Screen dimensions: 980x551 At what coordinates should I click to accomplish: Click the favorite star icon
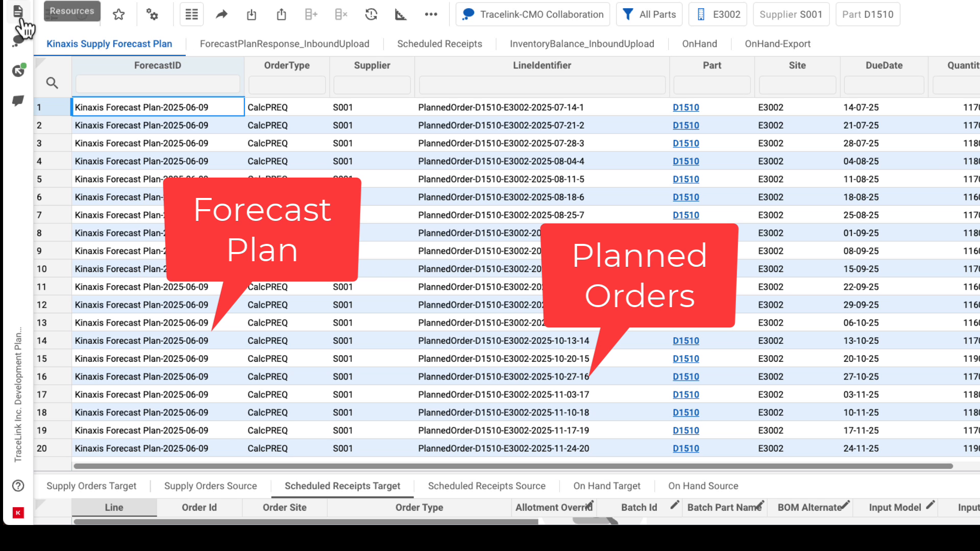[119, 14]
